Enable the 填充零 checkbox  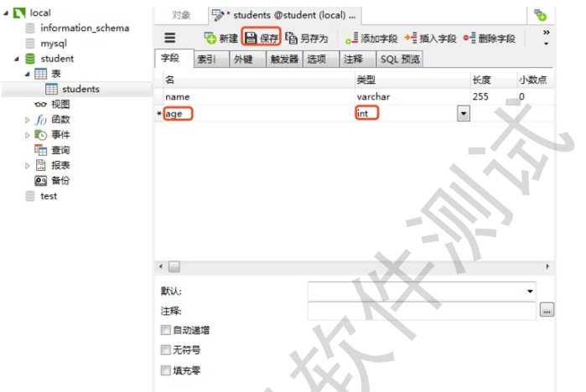pos(165,370)
